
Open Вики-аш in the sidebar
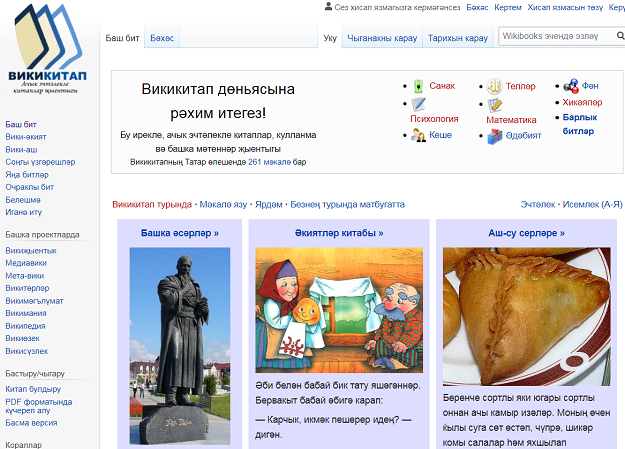coord(21,150)
